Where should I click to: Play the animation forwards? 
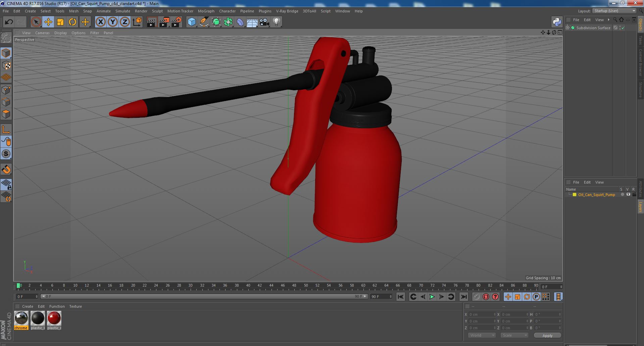(x=432, y=297)
